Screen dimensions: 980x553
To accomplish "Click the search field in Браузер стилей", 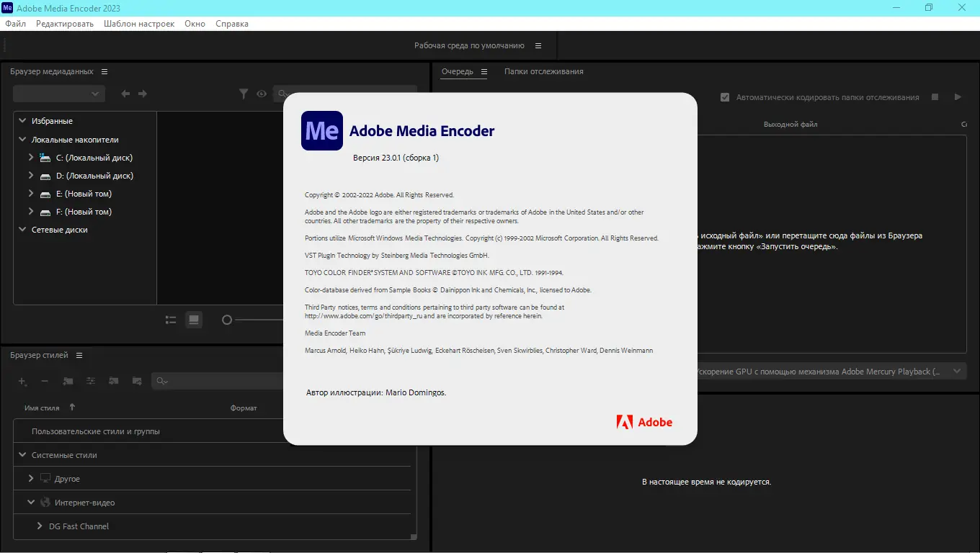I will 218,381.
